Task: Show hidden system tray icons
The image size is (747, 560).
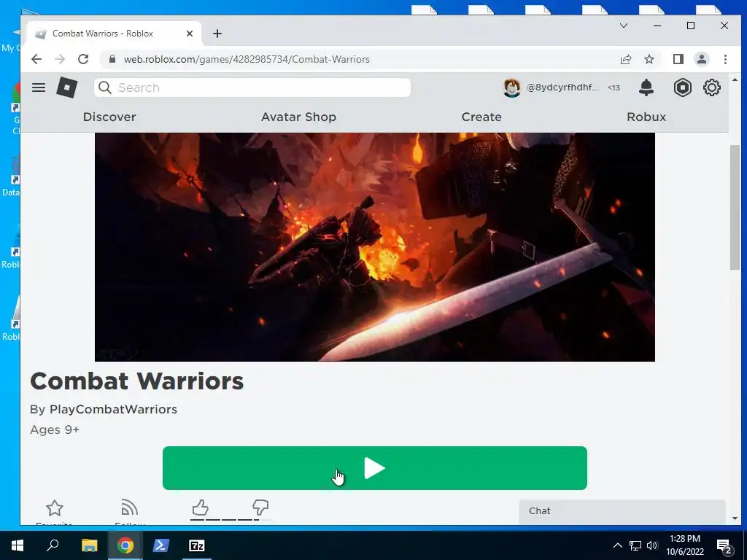Action: coord(617,545)
